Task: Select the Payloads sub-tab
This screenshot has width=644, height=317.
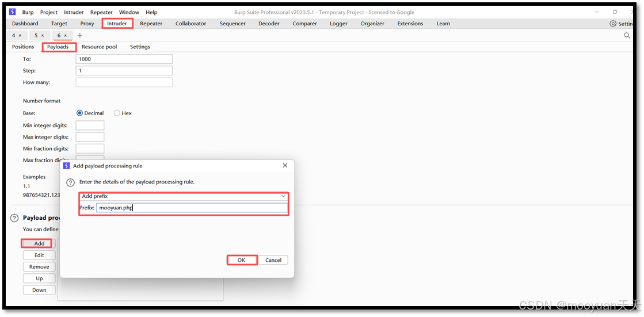Action: pyautogui.click(x=58, y=47)
